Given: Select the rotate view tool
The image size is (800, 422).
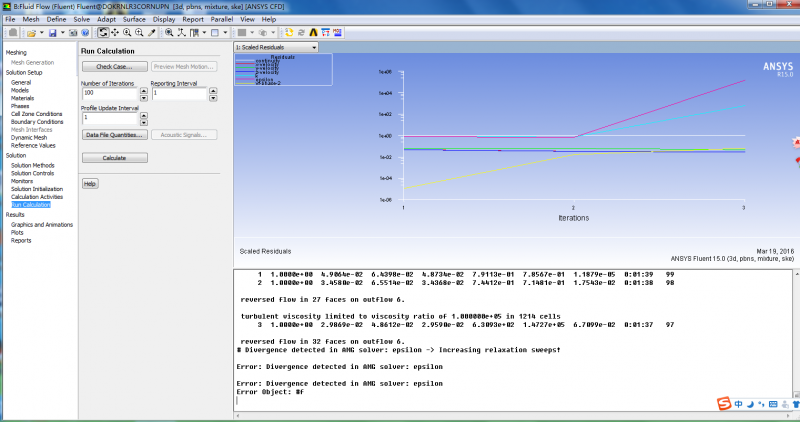Looking at the screenshot, I should coord(103,32).
